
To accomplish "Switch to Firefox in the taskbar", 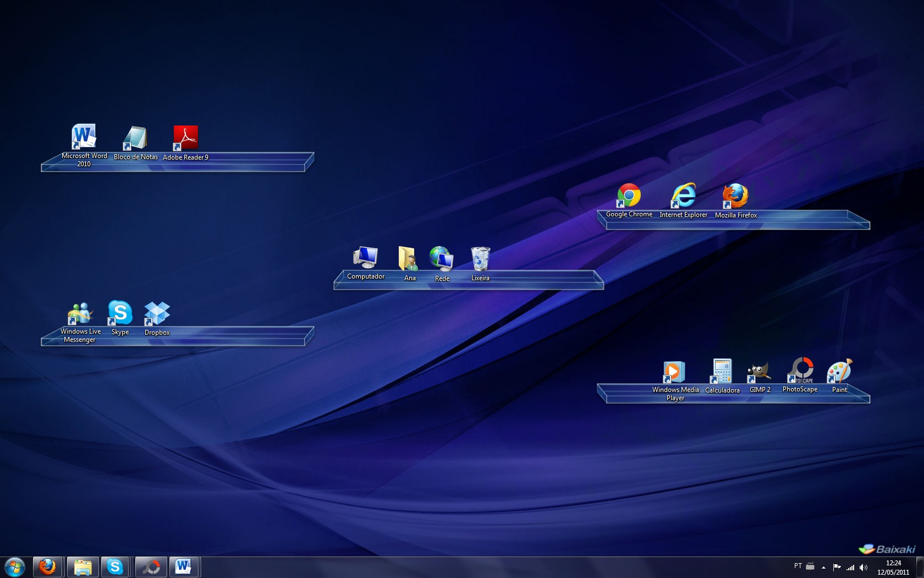I will point(48,567).
